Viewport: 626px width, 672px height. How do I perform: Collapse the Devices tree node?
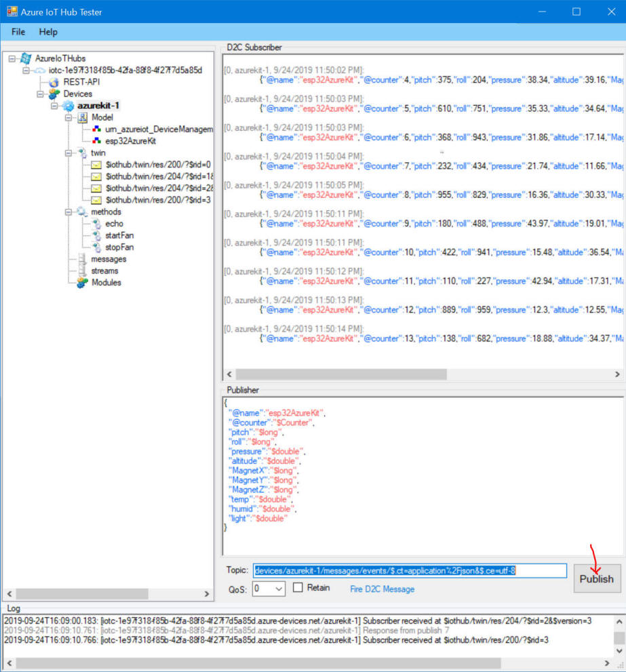tap(40, 94)
